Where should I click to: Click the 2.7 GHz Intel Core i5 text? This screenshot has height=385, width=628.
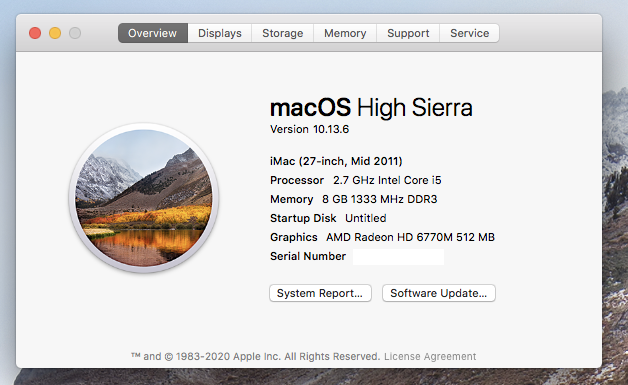coord(387,180)
